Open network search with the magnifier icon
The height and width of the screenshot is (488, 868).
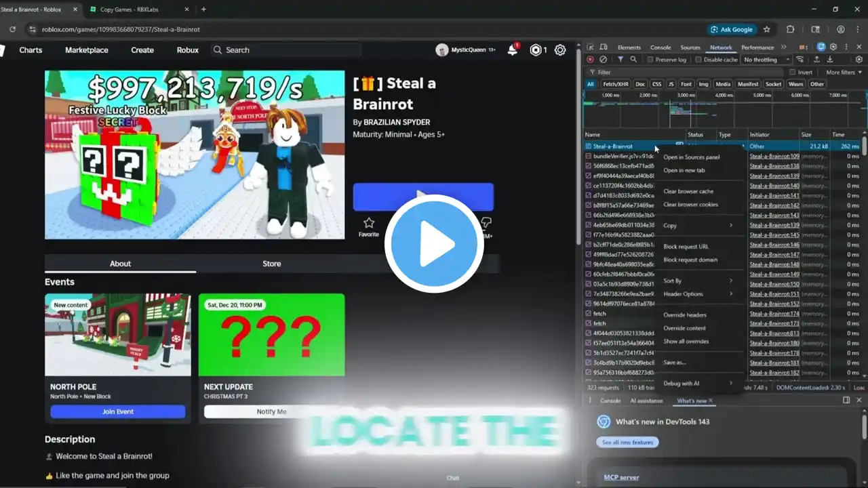pyautogui.click(x=633, y=60)
